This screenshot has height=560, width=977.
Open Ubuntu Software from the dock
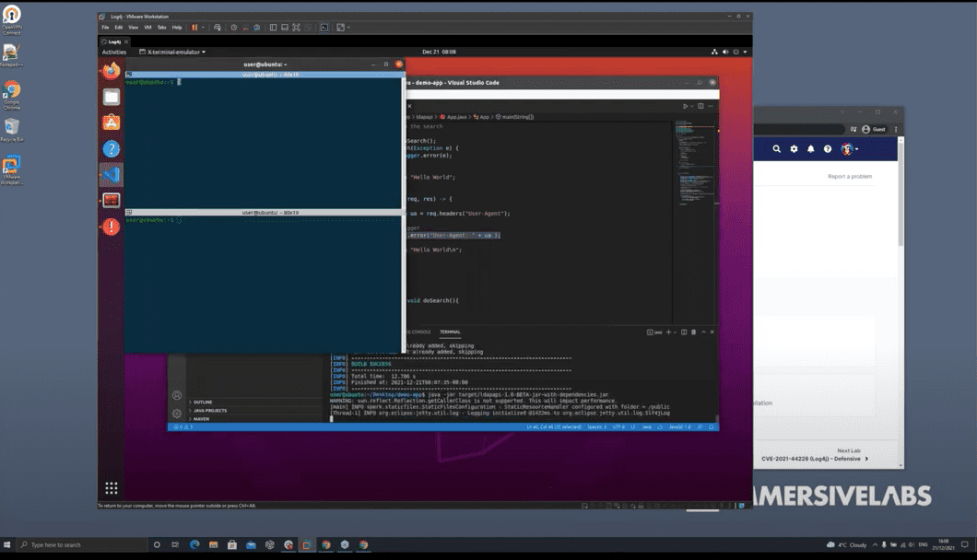tap(111, 122)
